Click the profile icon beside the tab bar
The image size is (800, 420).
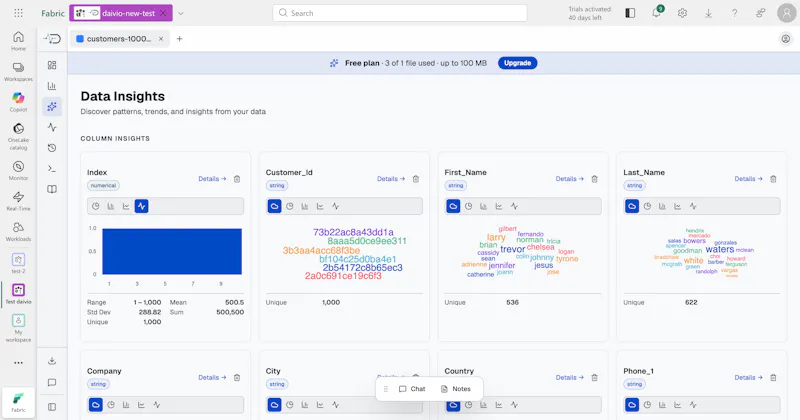point(786,39)
